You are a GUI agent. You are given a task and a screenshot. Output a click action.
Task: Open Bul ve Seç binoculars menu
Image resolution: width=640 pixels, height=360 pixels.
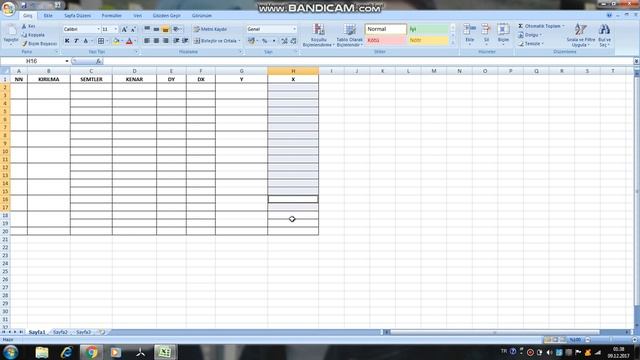[x=604, y=35]
